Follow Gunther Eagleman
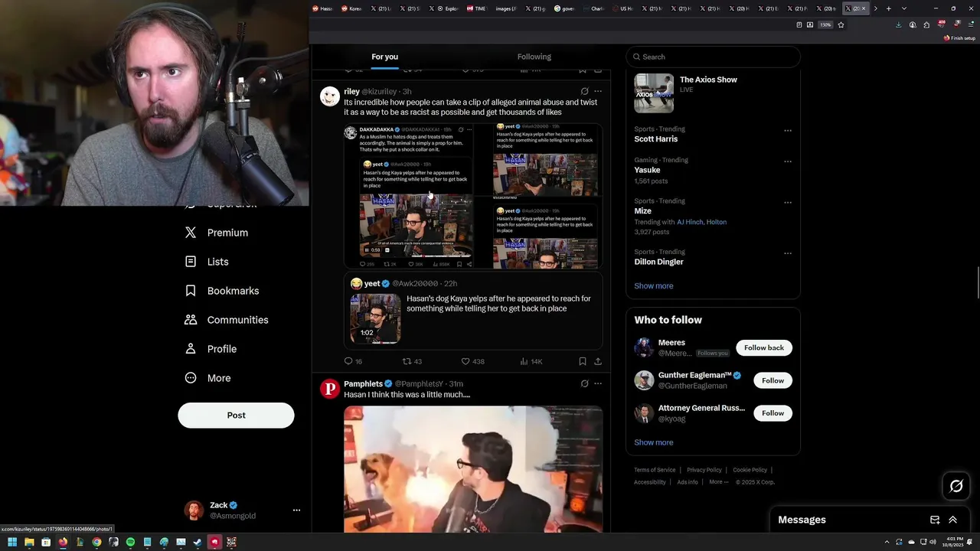 click(x=773, y=380)
